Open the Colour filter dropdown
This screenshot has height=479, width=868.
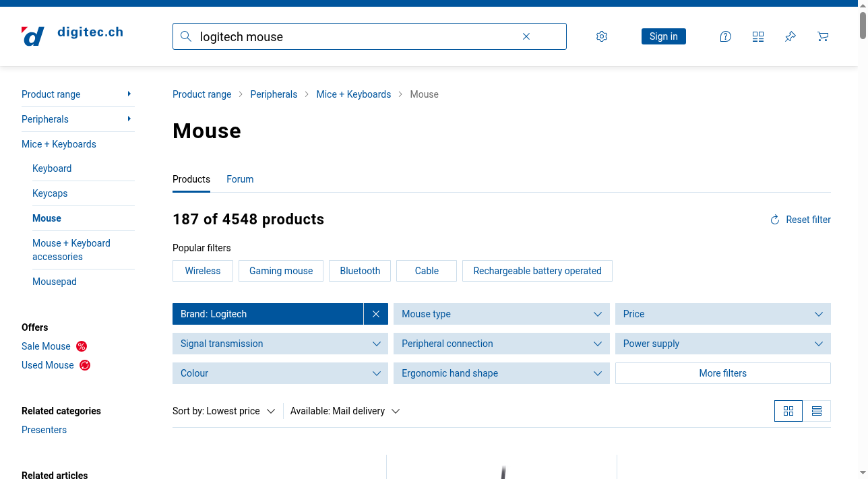(x=280, y=373)
